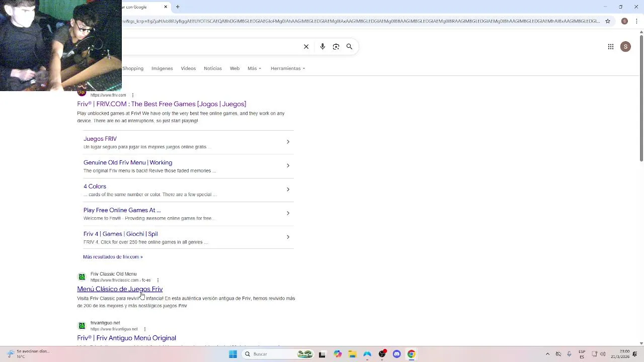Viewport: 644px width, 362px height.
Task: Open the Herramientas dropdown
Action: (288, 68)
